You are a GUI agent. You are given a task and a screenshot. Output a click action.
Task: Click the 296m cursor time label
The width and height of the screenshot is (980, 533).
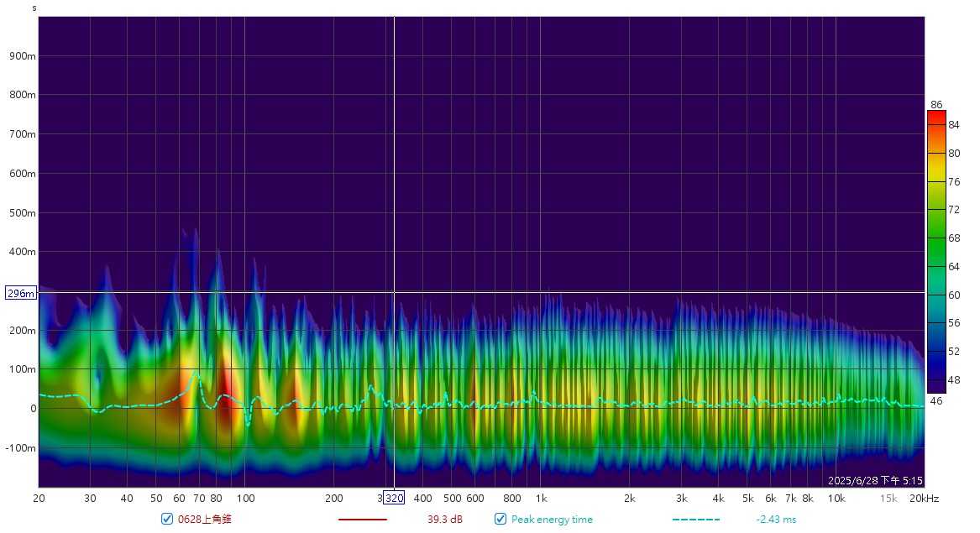pyautogui.click(x=21, y=293)
